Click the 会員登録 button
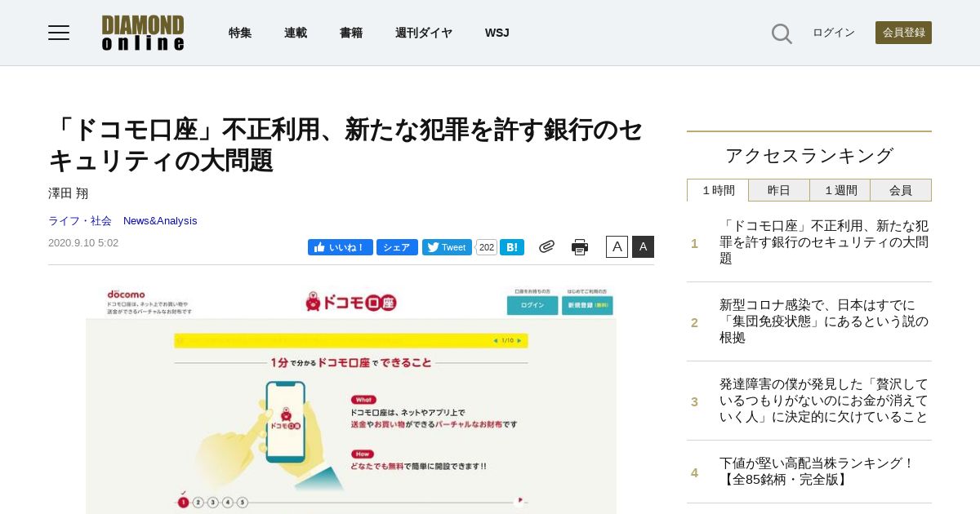This screenshot has height=514, width=980. (x=903, y=33)
